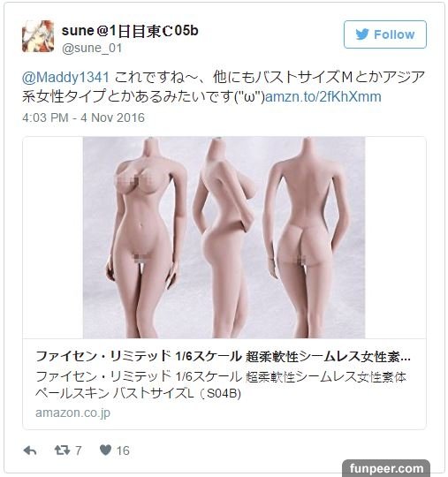This screenshot has height=477, width=448.
Task: Click the Twitter bird icon in Follow button
Action: pos(362,34)
